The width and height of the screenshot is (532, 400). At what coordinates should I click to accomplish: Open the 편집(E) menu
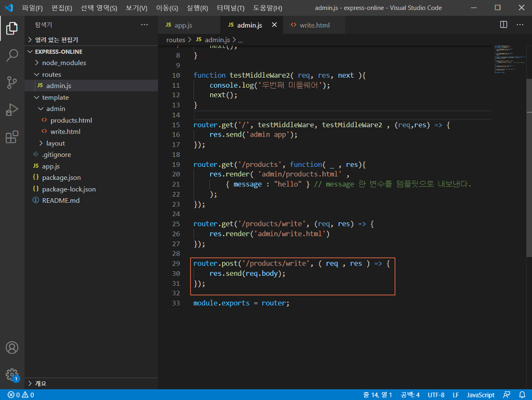(62, 8)
